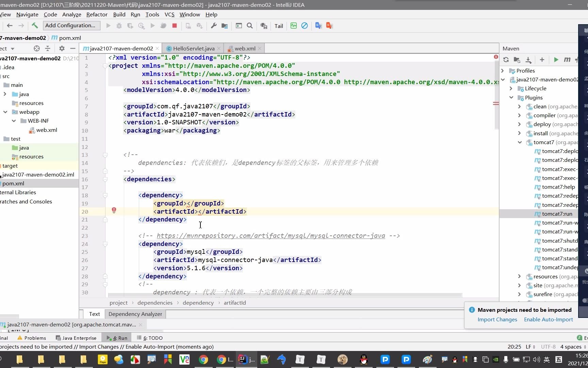Open the 6: TODO tool window
Screen dimensions: 588x368
click(150, 338)
